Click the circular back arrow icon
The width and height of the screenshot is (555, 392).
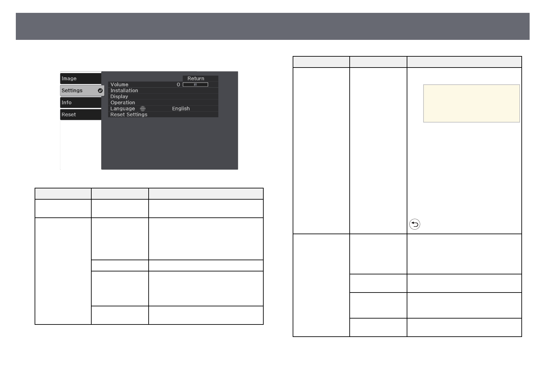point(415,225)
